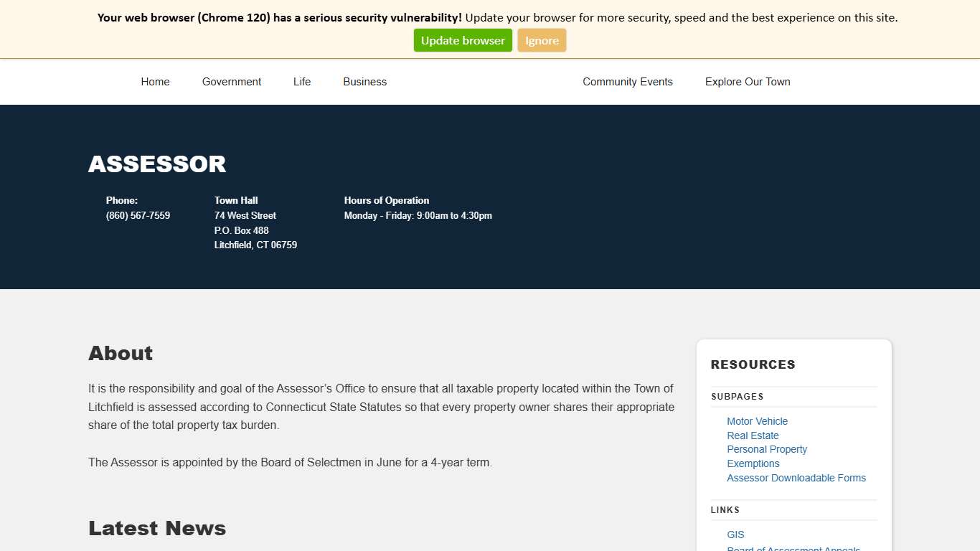Viewport: 980px width, 551px height.
Task: Click the green Update browser button
Action: coord(463,41)
